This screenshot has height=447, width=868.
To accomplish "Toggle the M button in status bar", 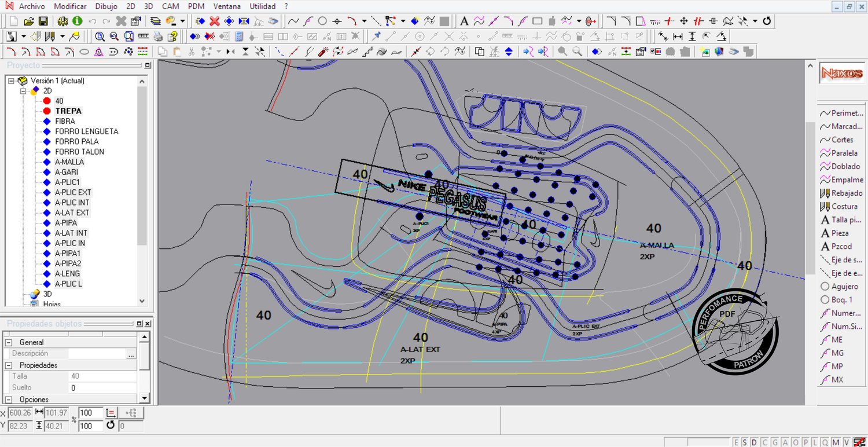I will tap(836, 442).
